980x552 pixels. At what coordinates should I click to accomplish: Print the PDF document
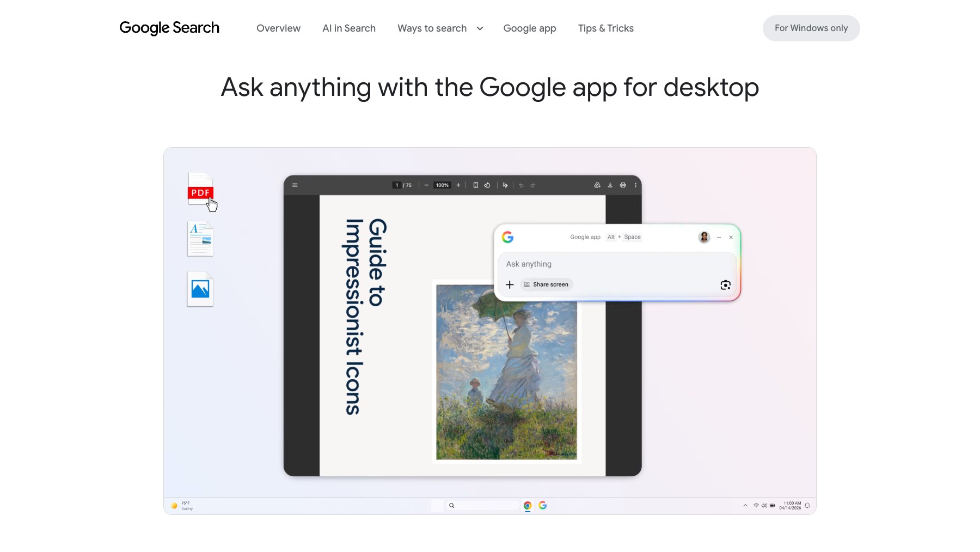point(623,185)
